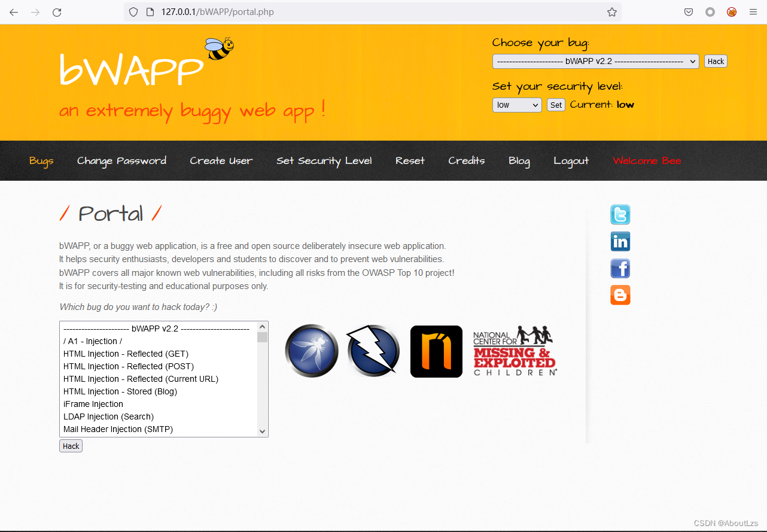The width and height of the screenshot is (767, 532).
Task: Click the Hack button below the bug list
Action: click(71, 446)
